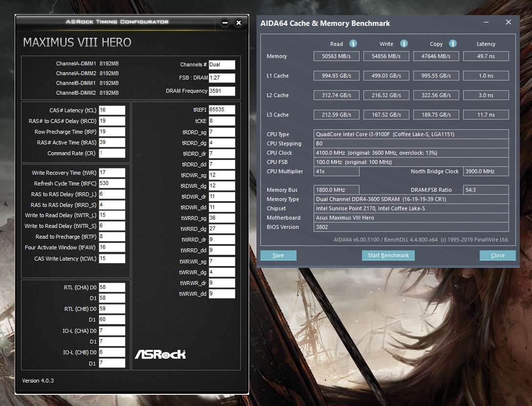Screen dimensions: 532x406
Task: Click the Memory Bus value 1800.0 MHz
Action: pyautogui.click(x=336, y=190)
